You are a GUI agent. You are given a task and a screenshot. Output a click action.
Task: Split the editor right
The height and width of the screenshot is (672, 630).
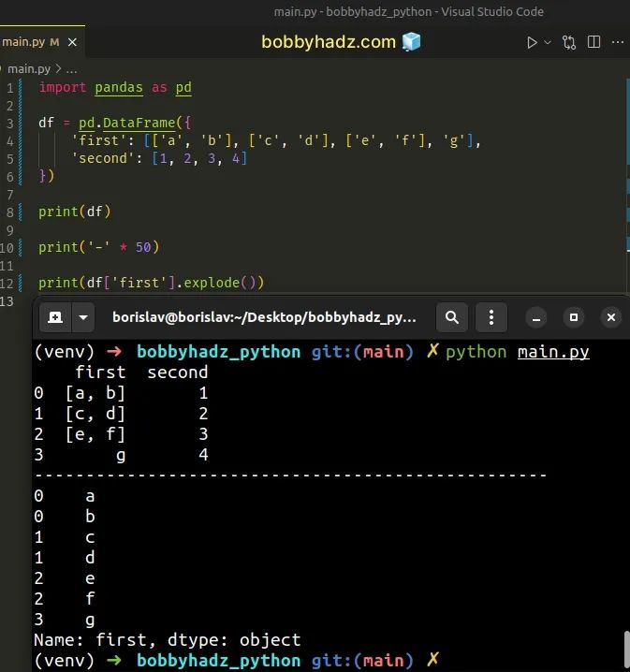594,42
